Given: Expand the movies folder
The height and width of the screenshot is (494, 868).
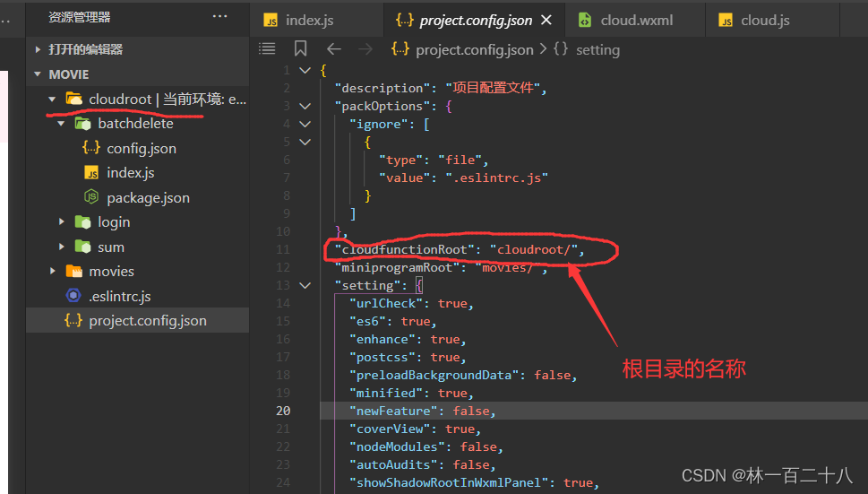Looking at the screenshot, I should pos(53,272).
